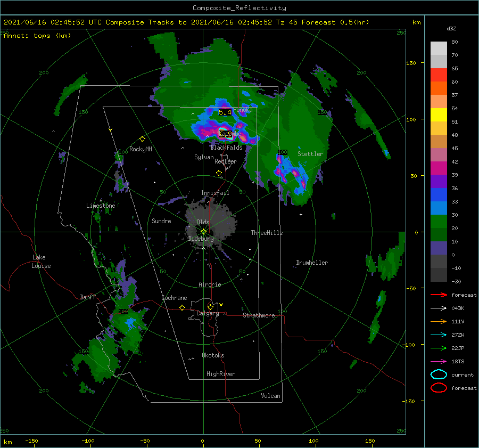Click the light blue 30-33 dBZ swatch

point(439,208)
